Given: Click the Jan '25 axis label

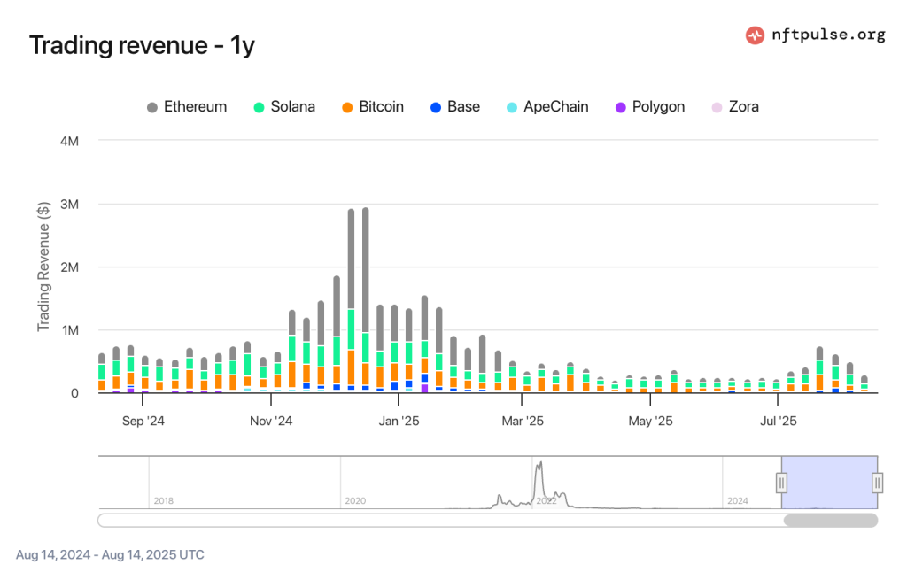Looking at the screenshot, I should pos(399,421).
